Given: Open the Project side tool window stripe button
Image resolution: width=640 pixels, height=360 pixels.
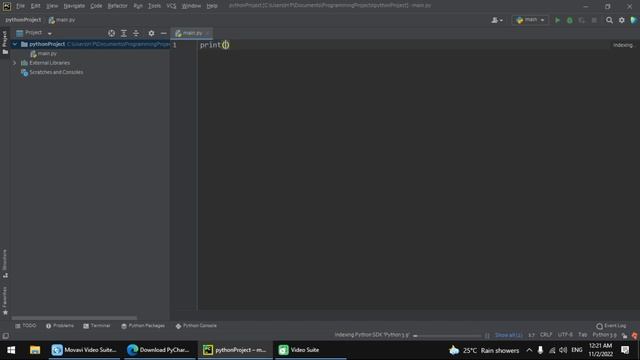Looking at the screenshot, I should [x=5, y=42].
